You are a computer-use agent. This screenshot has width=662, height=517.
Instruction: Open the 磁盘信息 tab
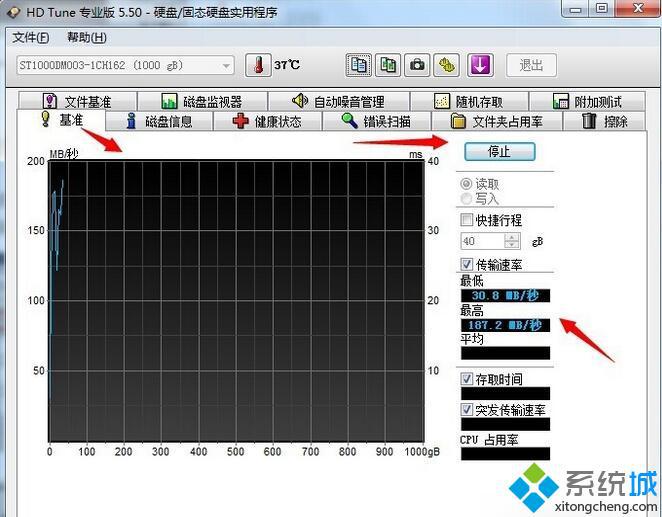(x=159, y=122)
